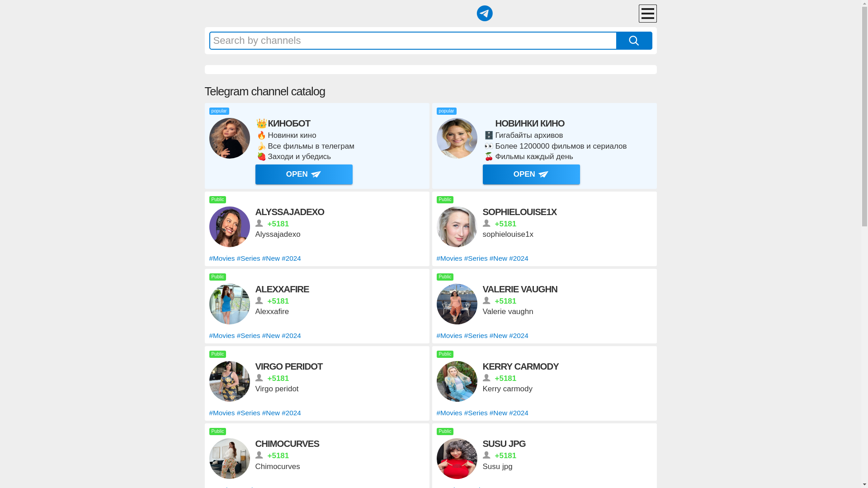Click the Telegram channel catalog heading
This screenshot has width=868, height=488.
point(265,91)
